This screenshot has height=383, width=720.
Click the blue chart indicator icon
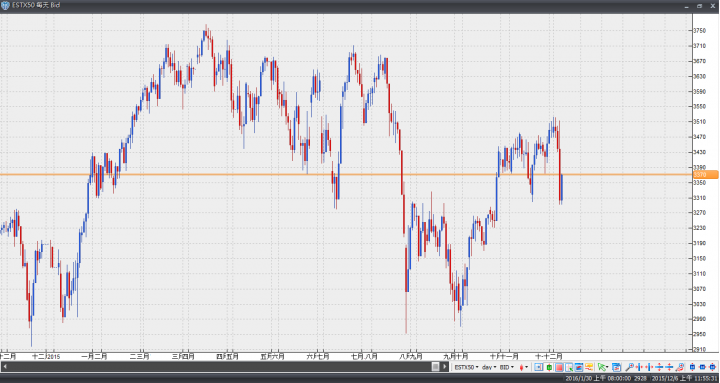(579, 367)
